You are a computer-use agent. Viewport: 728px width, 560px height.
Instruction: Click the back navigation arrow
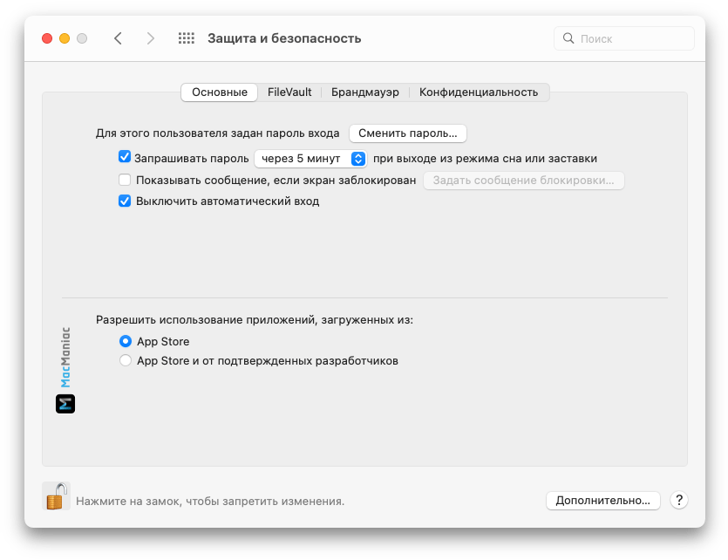pos(118,38)
